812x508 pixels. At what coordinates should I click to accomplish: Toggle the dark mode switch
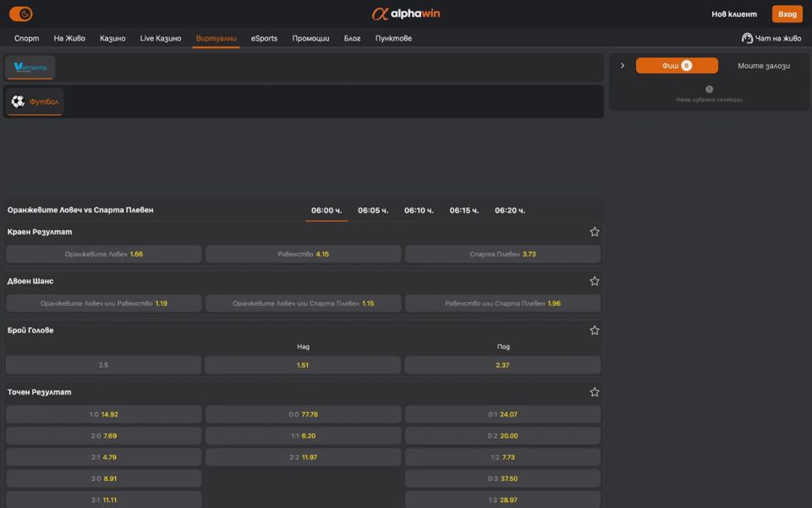[x=20, y=14]
